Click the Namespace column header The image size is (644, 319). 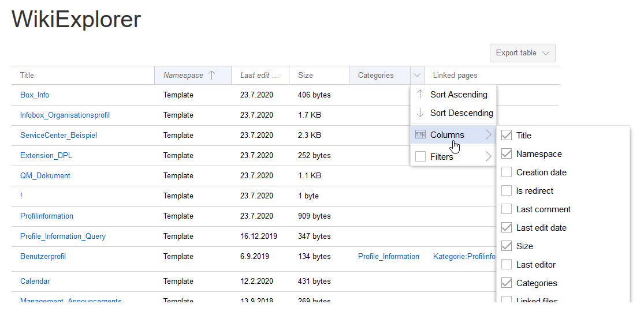(x=193, y=75)
